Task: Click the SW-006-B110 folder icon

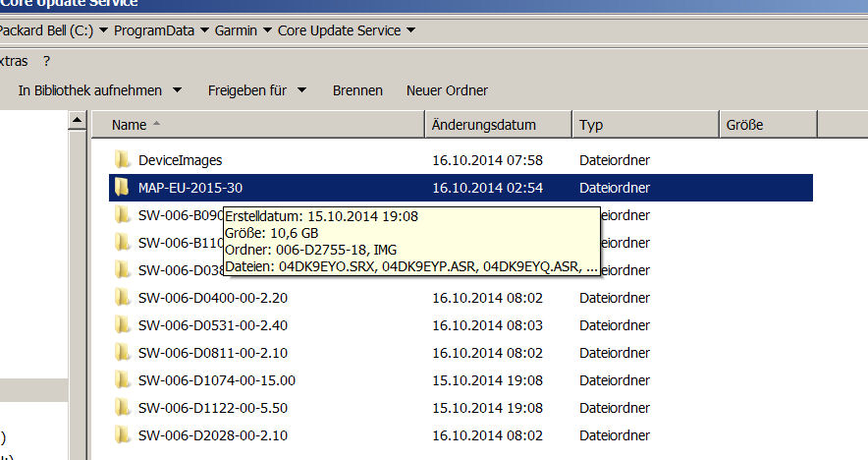Action: [123, 242]
